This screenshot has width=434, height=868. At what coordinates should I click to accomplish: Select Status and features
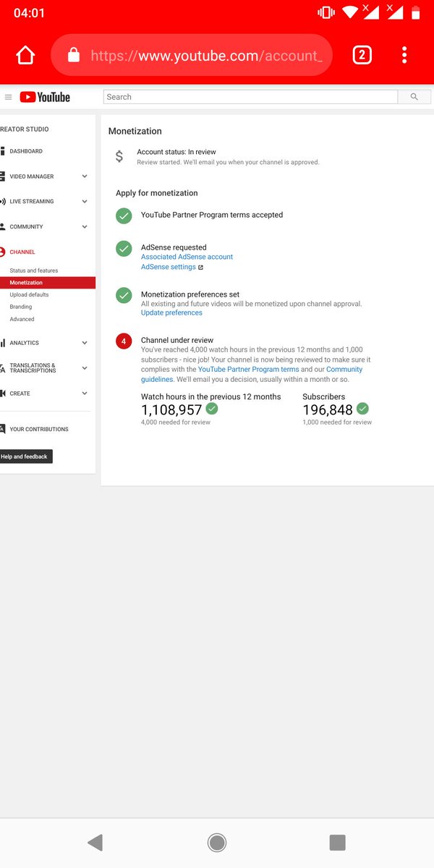34,271
